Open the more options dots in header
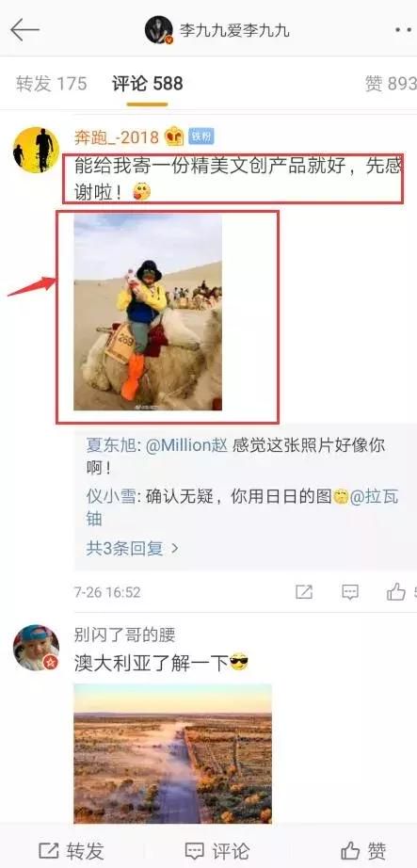This screenshot has width=417, height=868. click(x=406, y=29)
